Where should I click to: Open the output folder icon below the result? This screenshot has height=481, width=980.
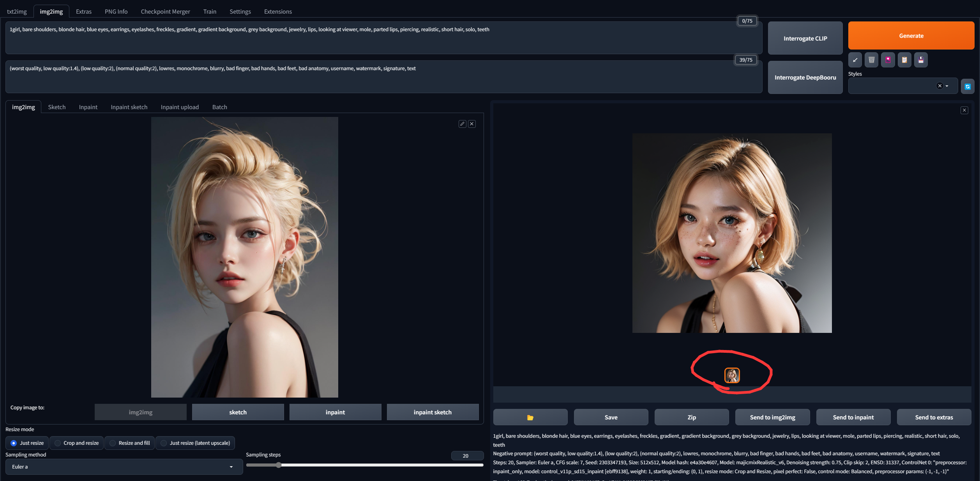point(530,417)
